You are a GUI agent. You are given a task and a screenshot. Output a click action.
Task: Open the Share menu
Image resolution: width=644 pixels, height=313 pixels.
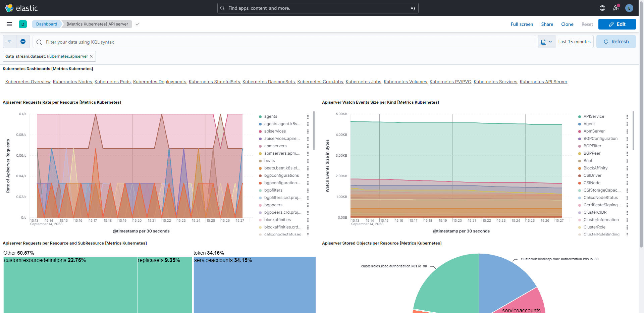pyautogui.click(x=547, y=24)
